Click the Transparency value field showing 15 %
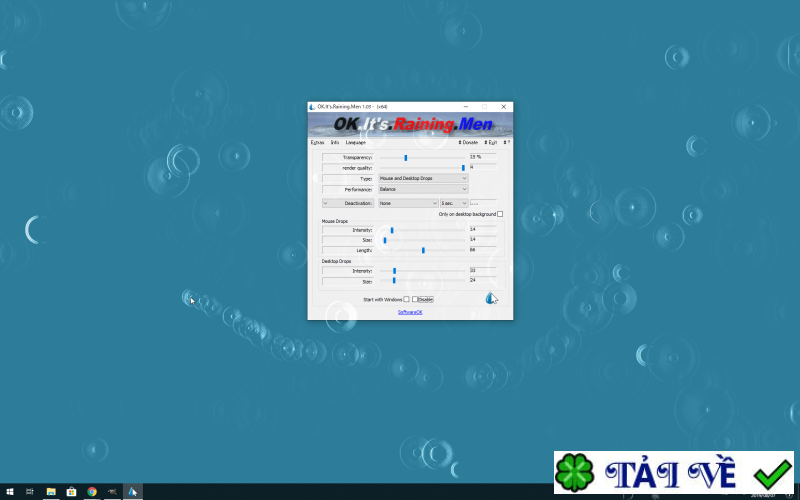Screen dimensions: 800x500 click(483, 157)
